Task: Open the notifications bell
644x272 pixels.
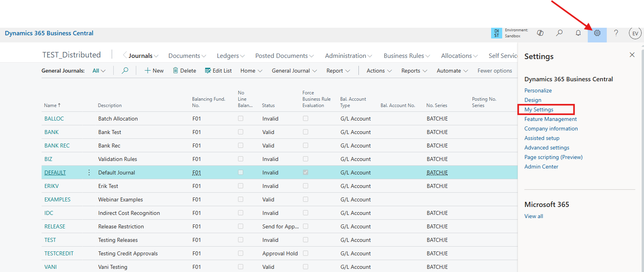Action: pyautogui.click(x=578, y=33)
